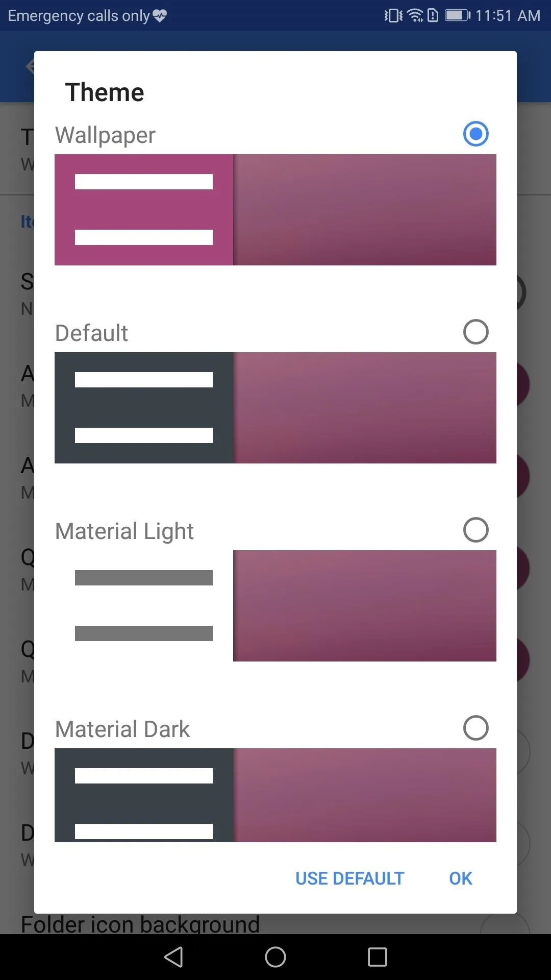The height and width of the screenshot is (980, 551).
Task: Select the Wallpaper theme radio button
Action: click(475, 134)
